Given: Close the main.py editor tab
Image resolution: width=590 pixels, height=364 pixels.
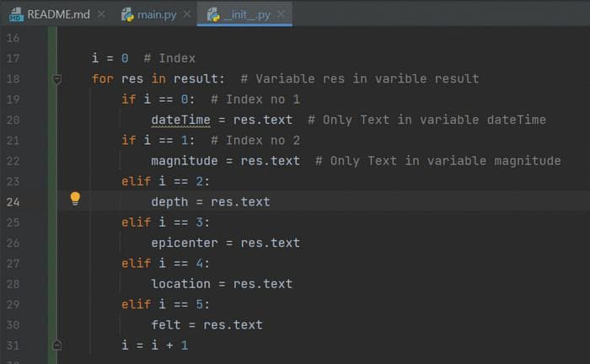Looking at the screenshot, I should (x=186, y=14).
